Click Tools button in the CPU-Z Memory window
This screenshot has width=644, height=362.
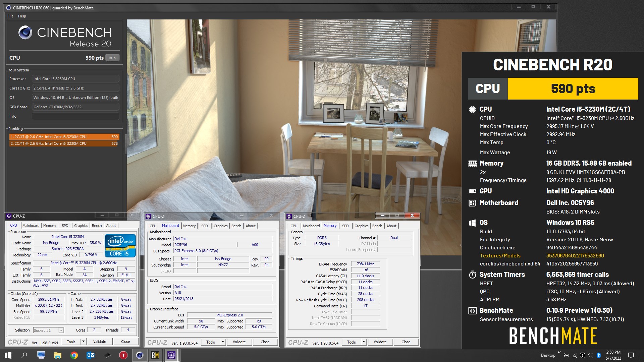point(352,342)
